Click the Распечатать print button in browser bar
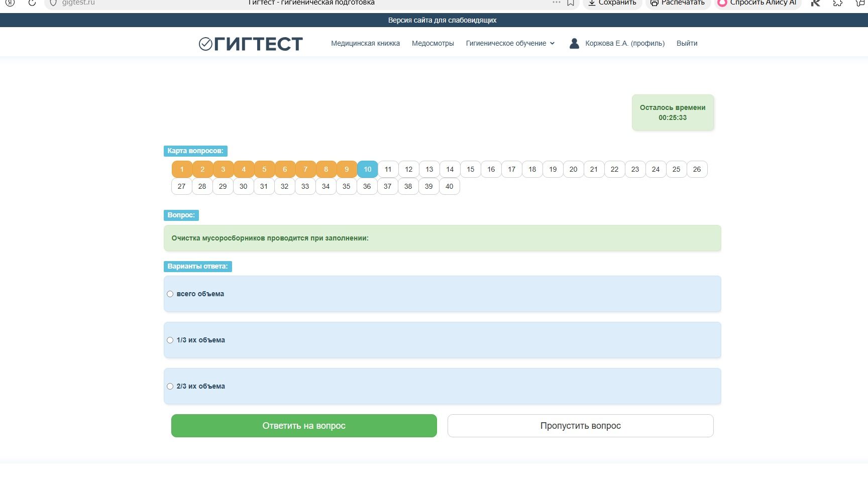This screenshot has width=868, height=488. click(678, 3)
